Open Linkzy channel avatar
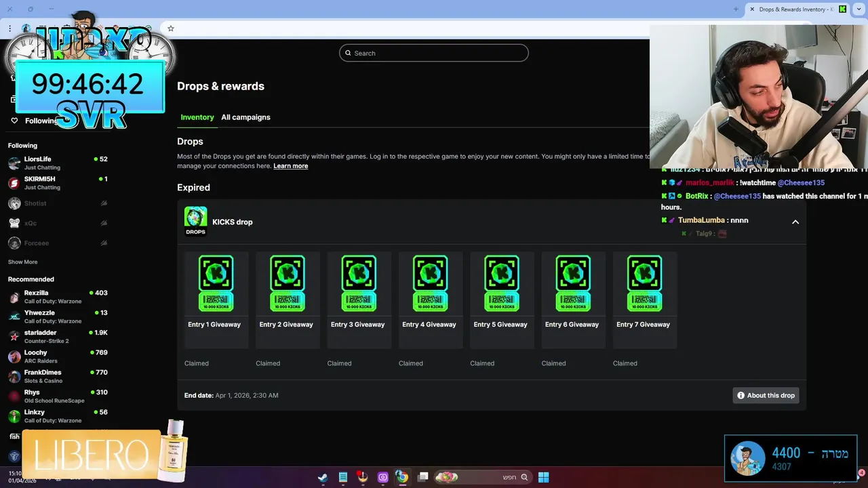868x488 pixels. tap(14, 416)
